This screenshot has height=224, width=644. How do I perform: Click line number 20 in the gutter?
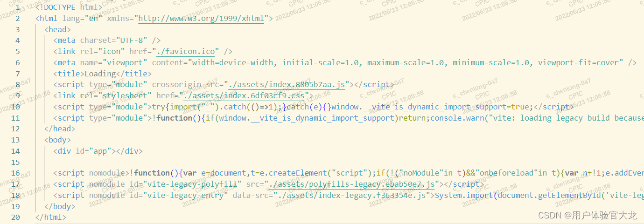click(16, 217)
